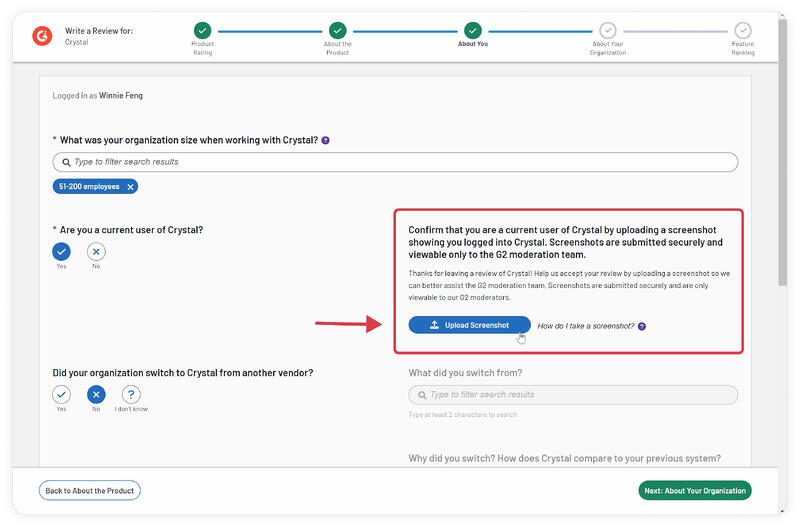Choose No for switched from another vendor
The width and height of the screenshot is (800, 529).
[96, 394]
